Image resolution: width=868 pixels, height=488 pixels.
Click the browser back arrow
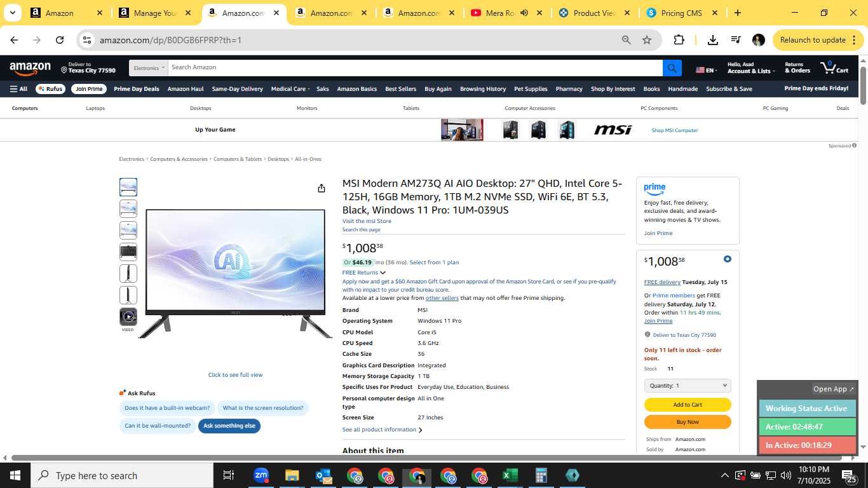tap(14, 40)
